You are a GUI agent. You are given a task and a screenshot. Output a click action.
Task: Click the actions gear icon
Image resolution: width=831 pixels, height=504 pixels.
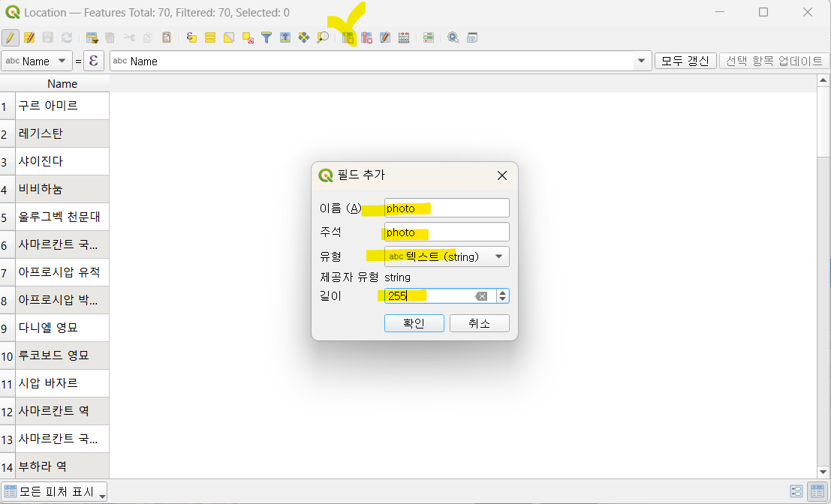(453, 37)
